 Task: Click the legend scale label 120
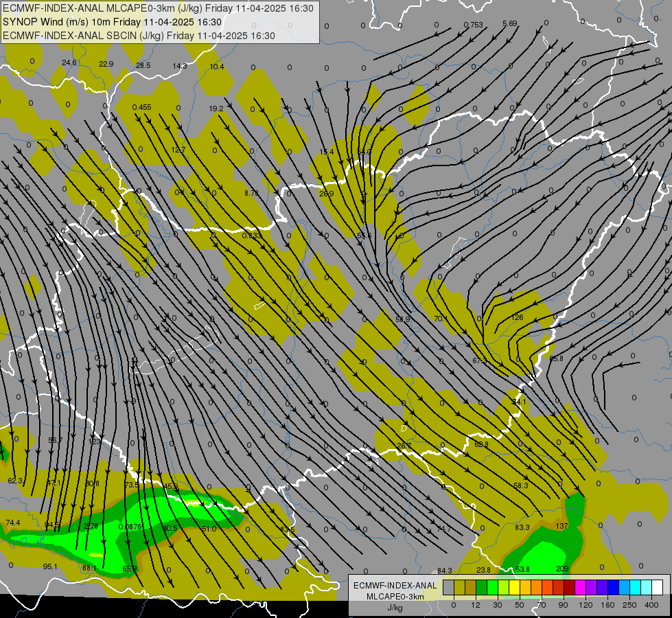pyautogui.click(x=586, y=605)
